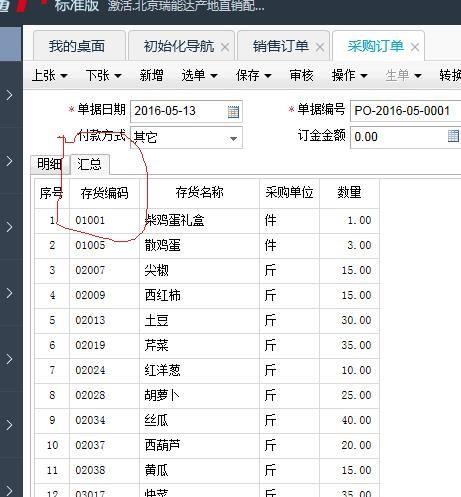Select cell 黄瓜

[x=199, y=471]
